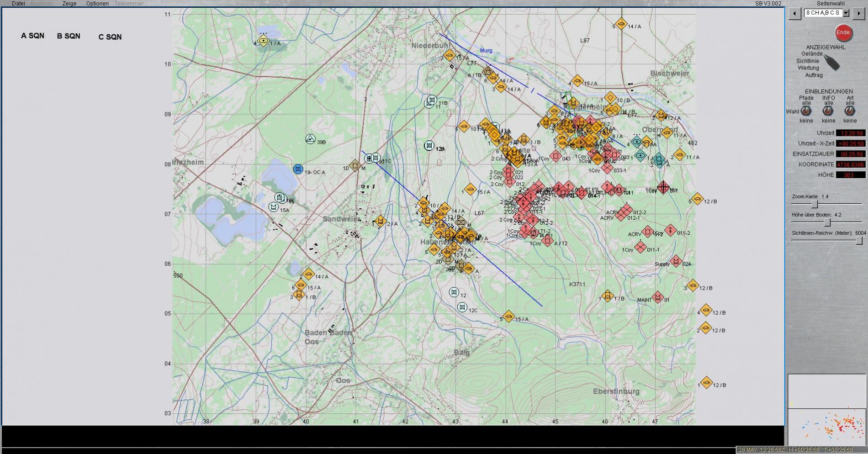Viewport: 868px width, 454px height.
Task: Select the 011-2 red enemy unit
Action: [670, 230]
